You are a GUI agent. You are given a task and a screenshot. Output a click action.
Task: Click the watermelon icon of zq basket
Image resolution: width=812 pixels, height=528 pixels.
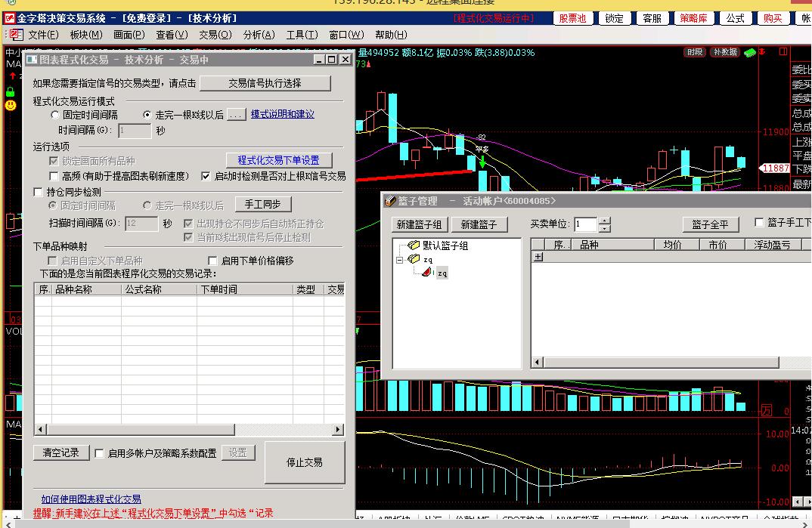tap(426, 273)
